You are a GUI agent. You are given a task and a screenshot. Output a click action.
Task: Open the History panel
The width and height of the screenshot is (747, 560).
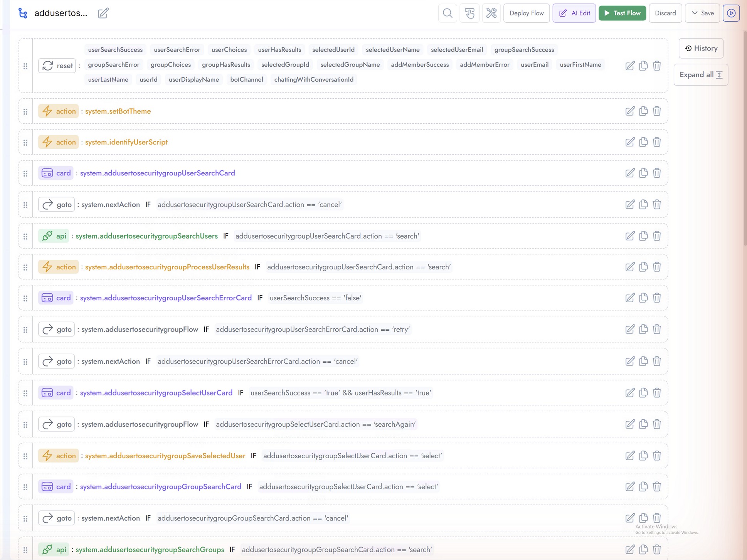point(701,48)
